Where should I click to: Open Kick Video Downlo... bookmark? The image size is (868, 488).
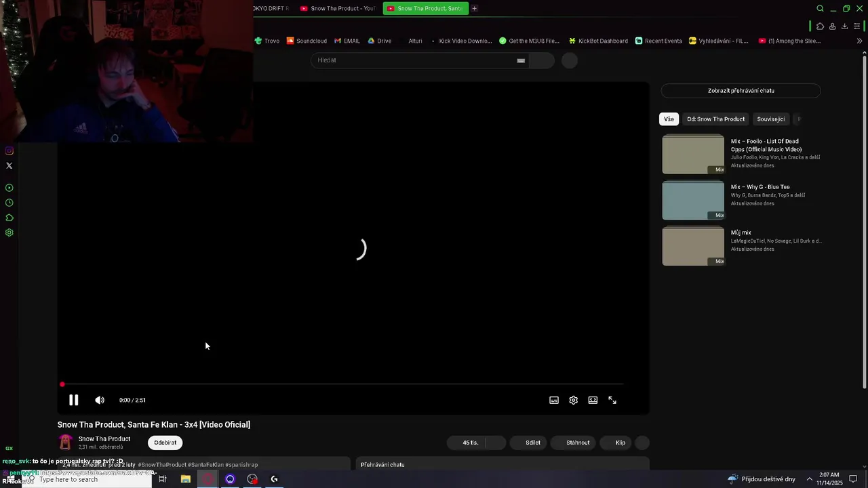[x=461, y=41]
